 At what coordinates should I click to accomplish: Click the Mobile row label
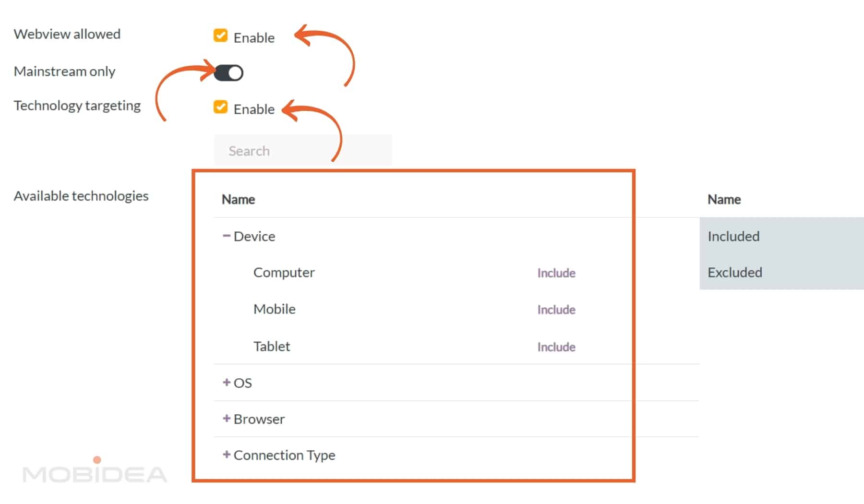coord(274,309)
